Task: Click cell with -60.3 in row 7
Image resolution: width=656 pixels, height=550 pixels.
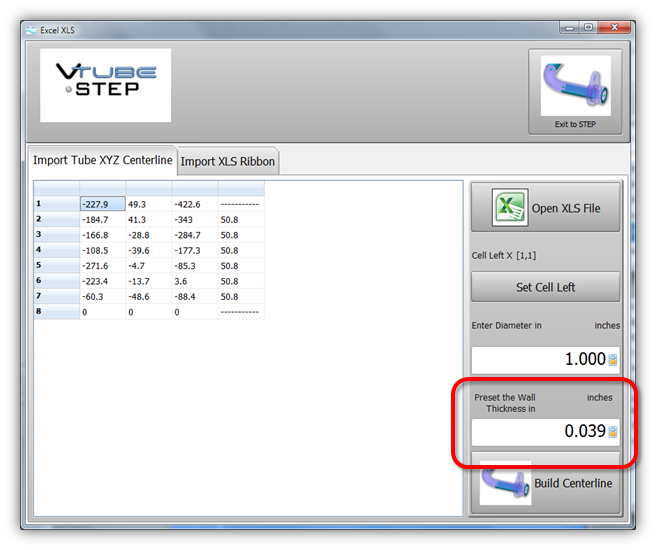Action: click(102, 297)
